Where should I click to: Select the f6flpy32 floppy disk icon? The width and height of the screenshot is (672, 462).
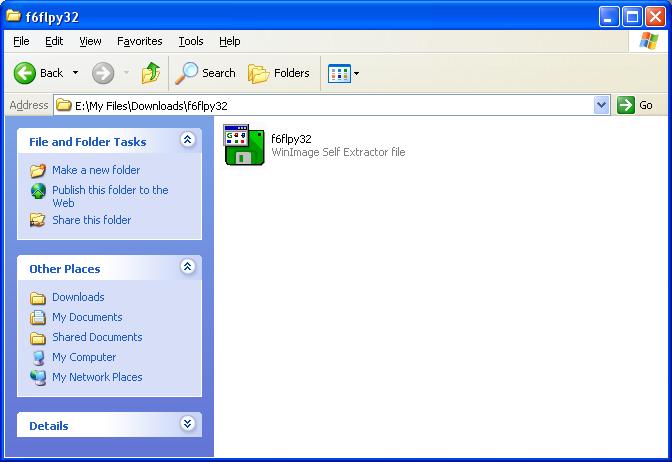click(244, 145)
